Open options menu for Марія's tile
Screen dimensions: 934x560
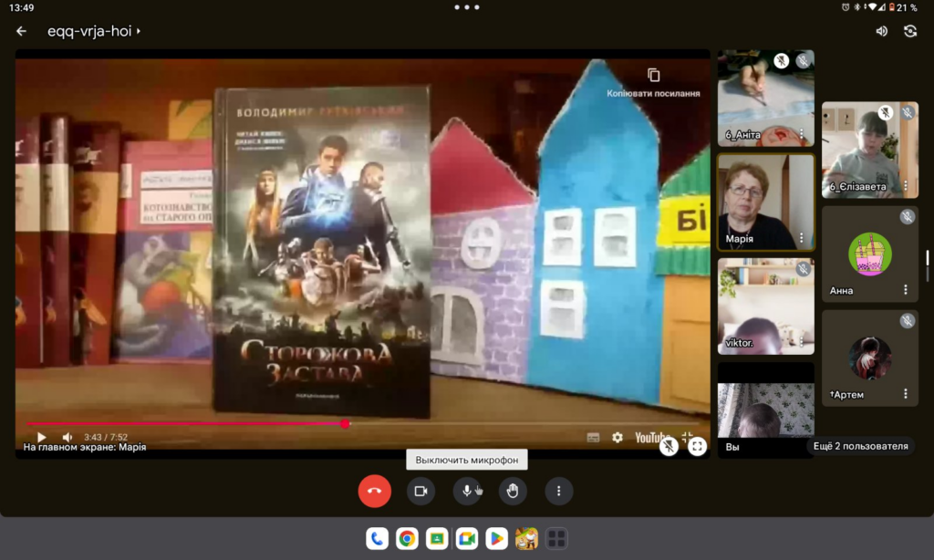click(802, 238)
